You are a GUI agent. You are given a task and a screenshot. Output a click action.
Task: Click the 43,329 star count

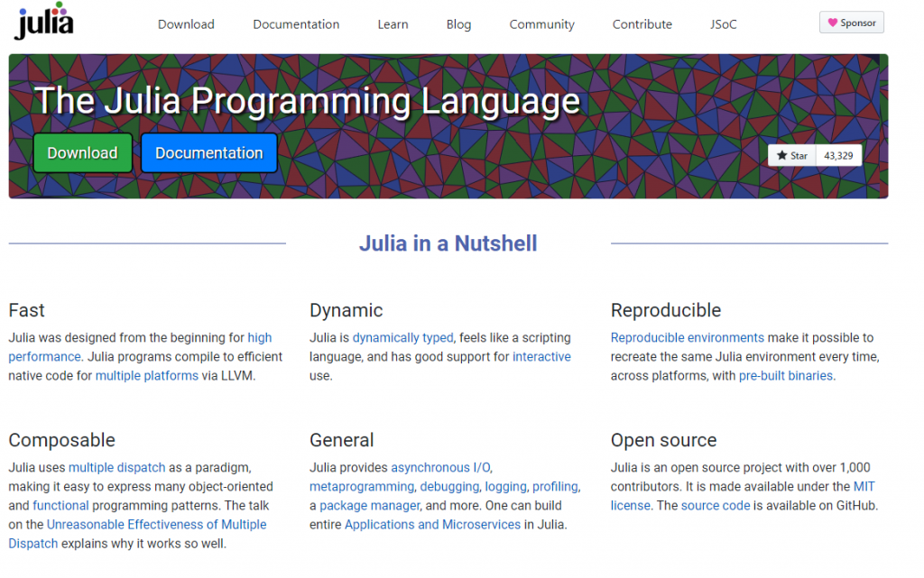click(x=837, y=155)
